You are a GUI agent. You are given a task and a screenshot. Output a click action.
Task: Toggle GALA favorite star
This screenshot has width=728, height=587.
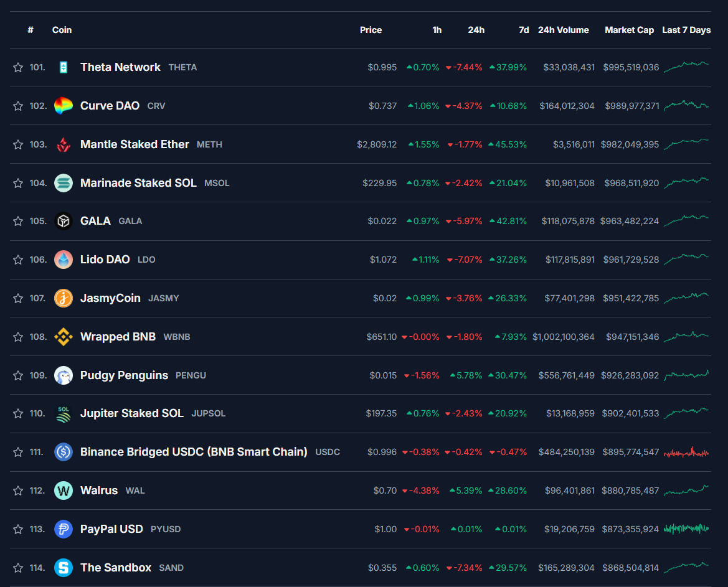[x=18, y=221]
